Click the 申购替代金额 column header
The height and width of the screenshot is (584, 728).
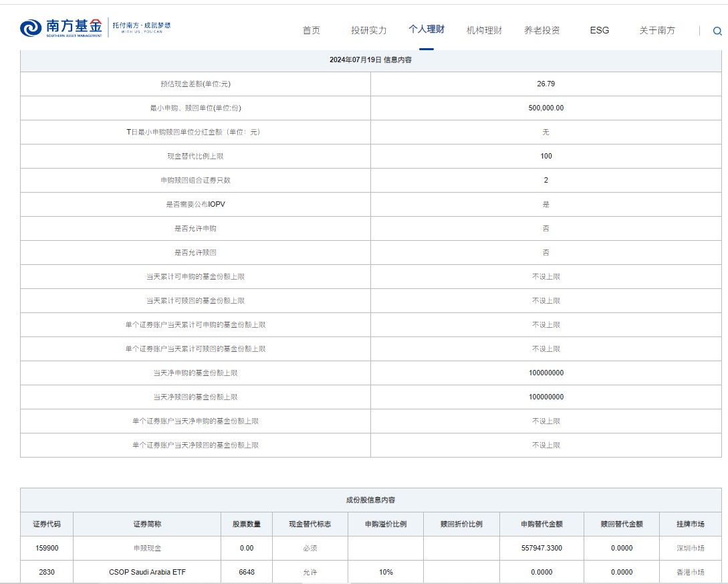541,524
